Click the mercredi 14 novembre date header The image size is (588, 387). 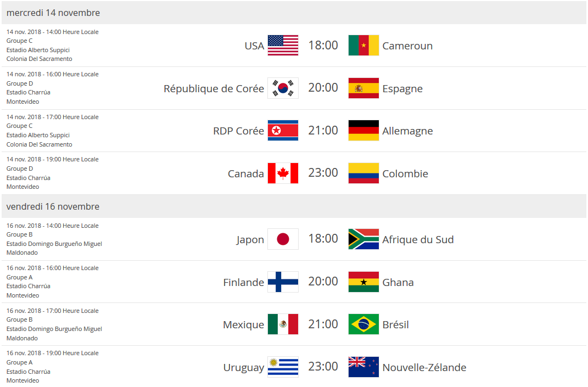click(x=53, y=13)
